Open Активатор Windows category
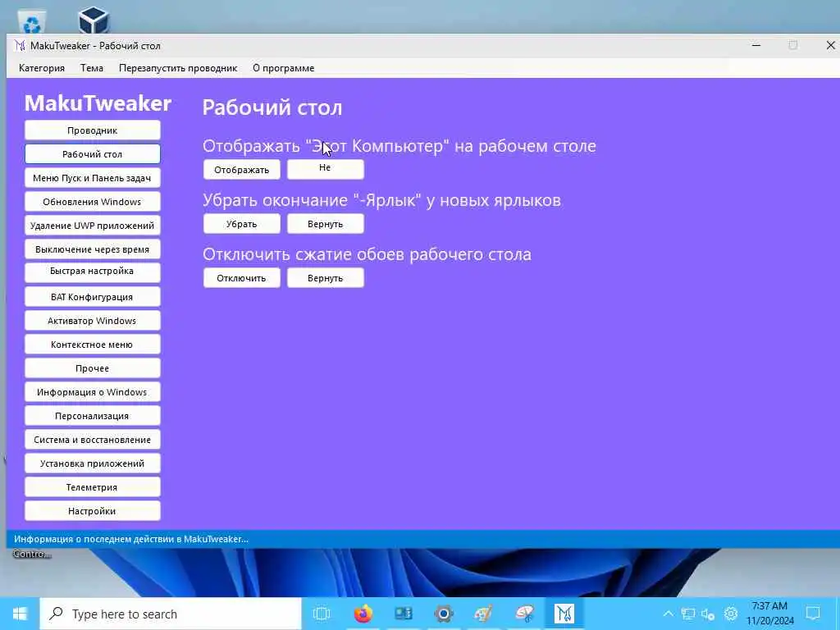 [x=92, y=321]
